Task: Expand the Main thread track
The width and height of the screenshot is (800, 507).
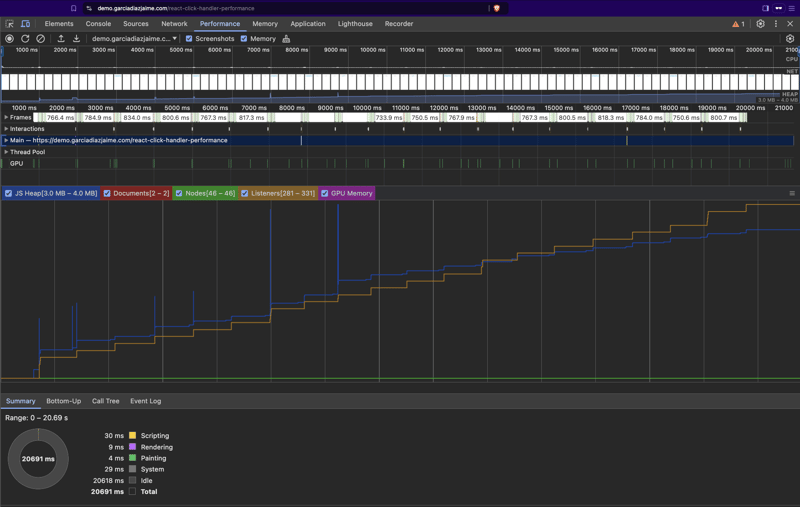Action: 6,140
